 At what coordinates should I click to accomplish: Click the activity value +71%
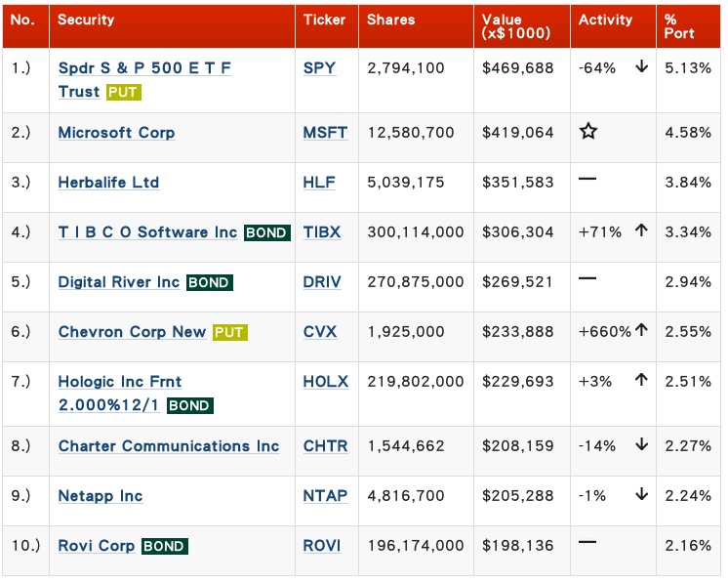[600, 231]
